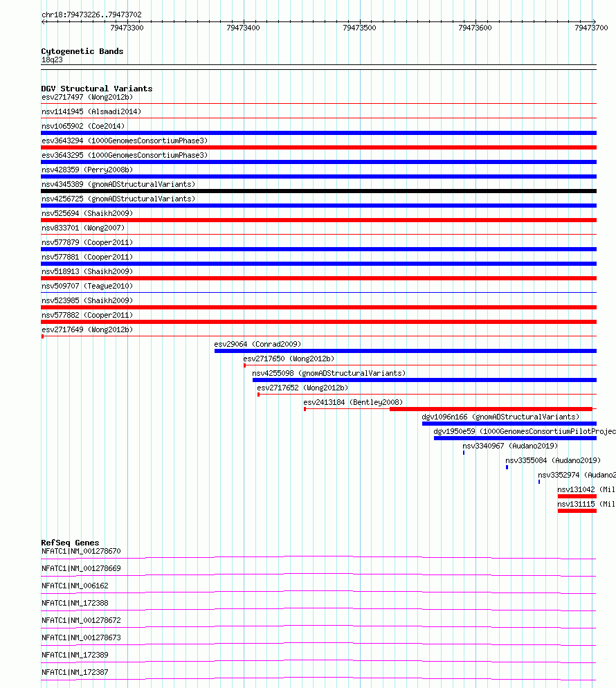This screenshot has width=616, height=688.
Task: Click the esv2717652 (Wong2012b) variant label
Action: click(302, 388)
